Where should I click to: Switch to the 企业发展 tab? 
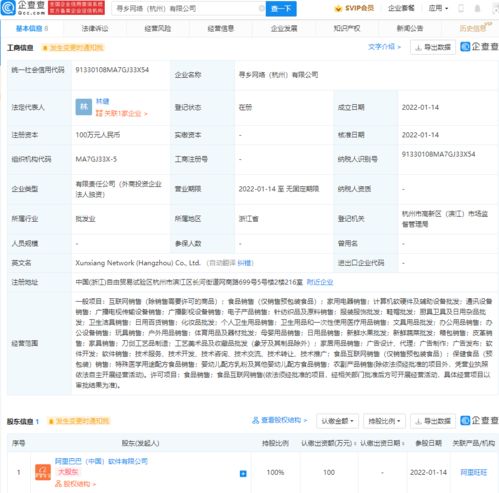[x=284, y=29]
